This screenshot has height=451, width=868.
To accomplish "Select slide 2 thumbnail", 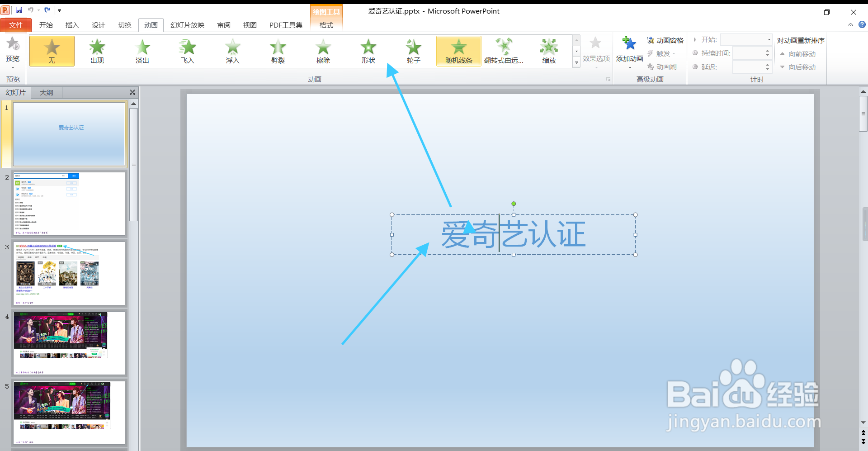I will pyautogui.click(x=69, y=204).
